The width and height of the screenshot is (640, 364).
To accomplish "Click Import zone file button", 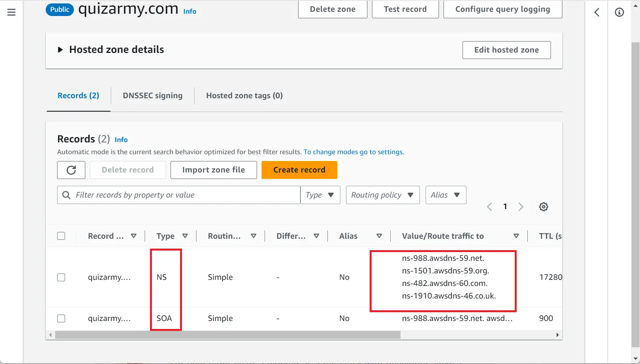I will pyautogui.click(x=214, y=170).
